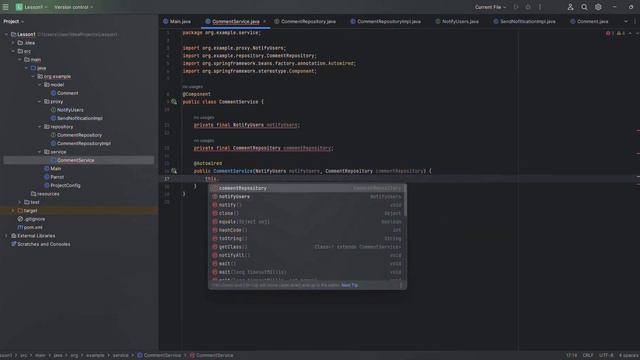Image resolution: width=640 pixels, height=360 pixels.
Task: Open the Version control dropdown
Action: point(73,7)
